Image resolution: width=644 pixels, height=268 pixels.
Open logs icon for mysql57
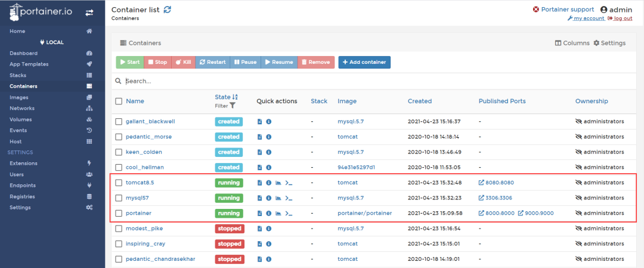259,198
